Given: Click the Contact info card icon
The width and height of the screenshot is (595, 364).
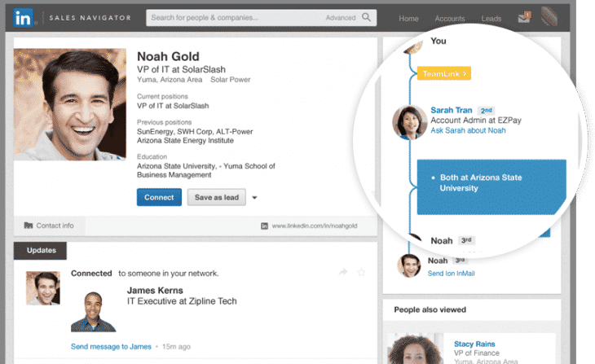Looking at the screenshot, I should point(29,226).
